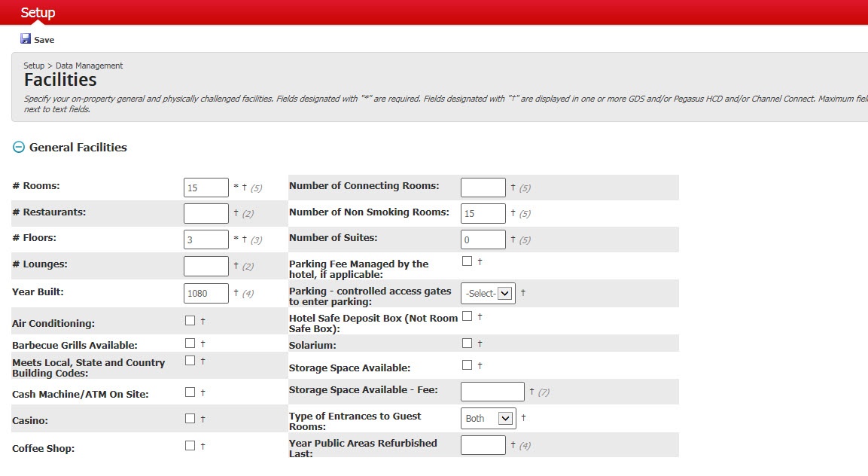This screenshot has height=476, width=868.
Task: Click the 'Casino:' label
Action: pyautogui.click(x=30, y=420)
